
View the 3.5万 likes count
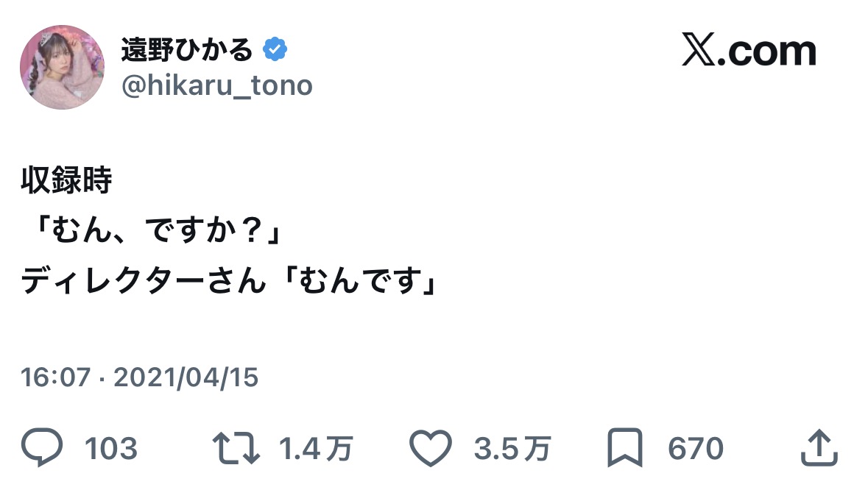(512, 448)
